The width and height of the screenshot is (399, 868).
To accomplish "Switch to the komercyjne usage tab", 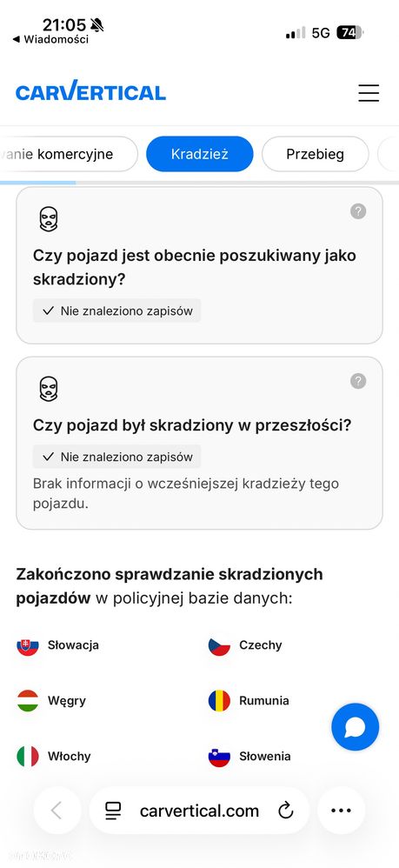I will [69, 154].
